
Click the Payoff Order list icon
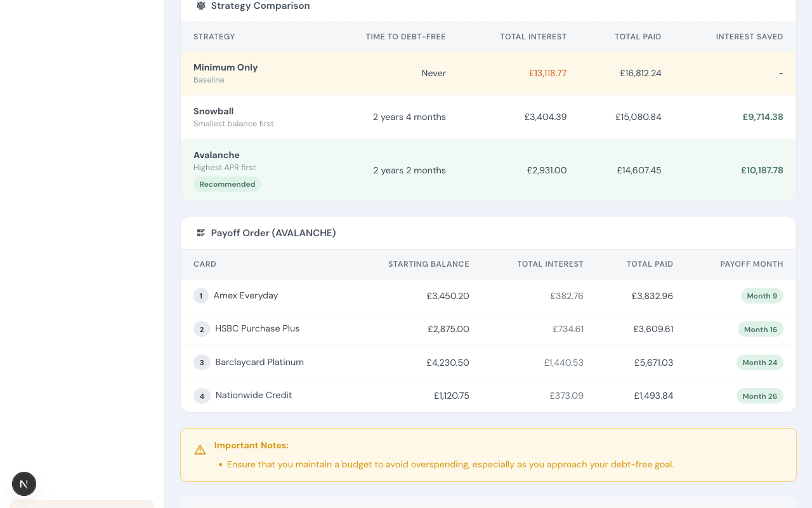coord(201,233)
